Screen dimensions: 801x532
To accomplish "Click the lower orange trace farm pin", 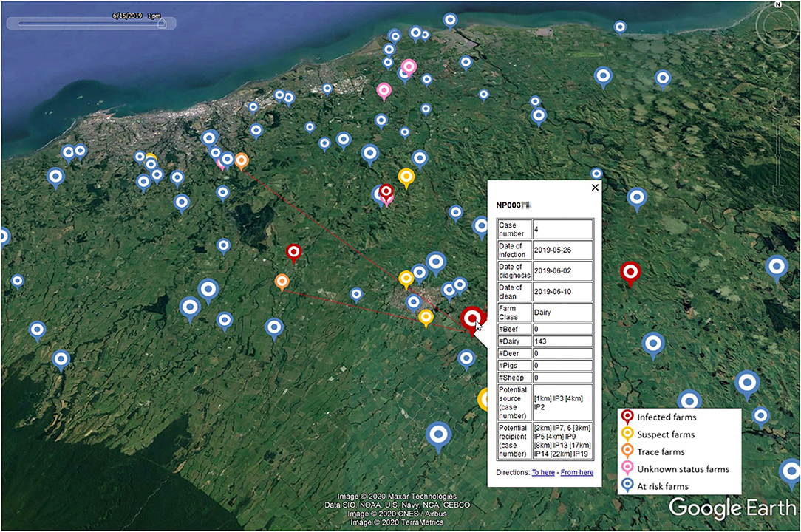I will 282,282.
